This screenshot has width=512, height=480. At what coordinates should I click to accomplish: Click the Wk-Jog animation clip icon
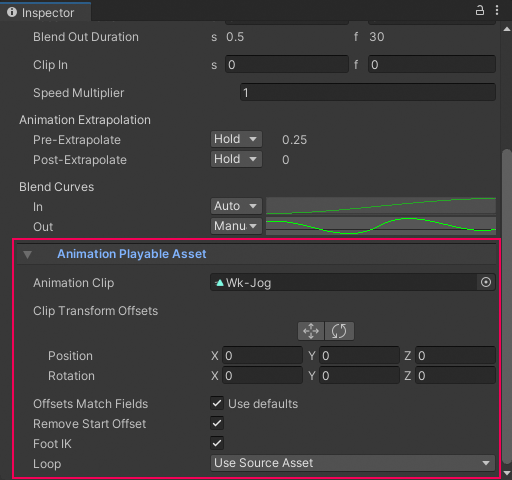coord(219,283)
